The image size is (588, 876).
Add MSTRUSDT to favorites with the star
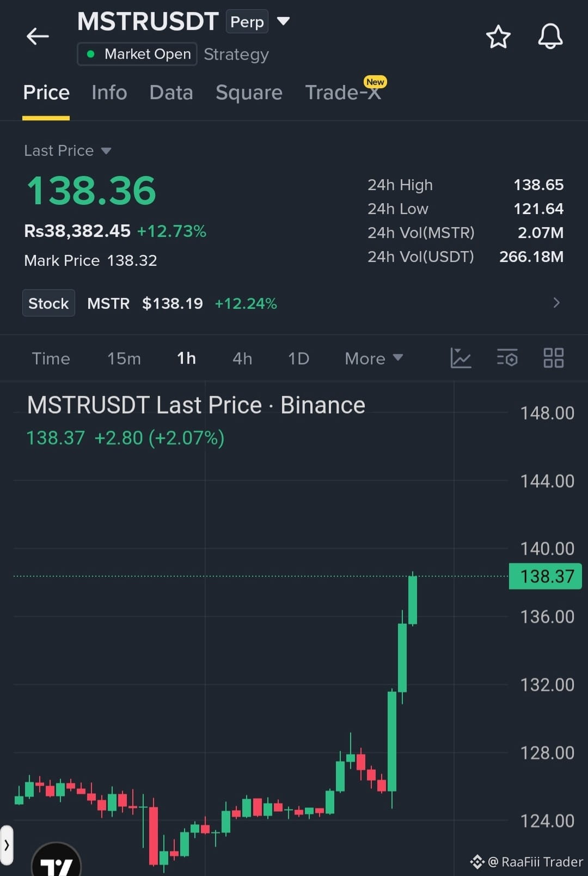point(498,36)
